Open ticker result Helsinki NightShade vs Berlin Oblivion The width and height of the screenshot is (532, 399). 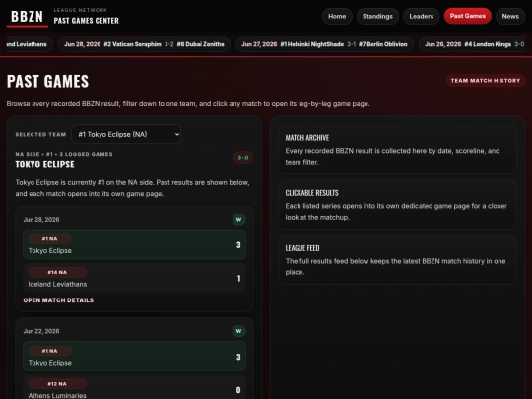pyautogui.click(x=324, y=44)
